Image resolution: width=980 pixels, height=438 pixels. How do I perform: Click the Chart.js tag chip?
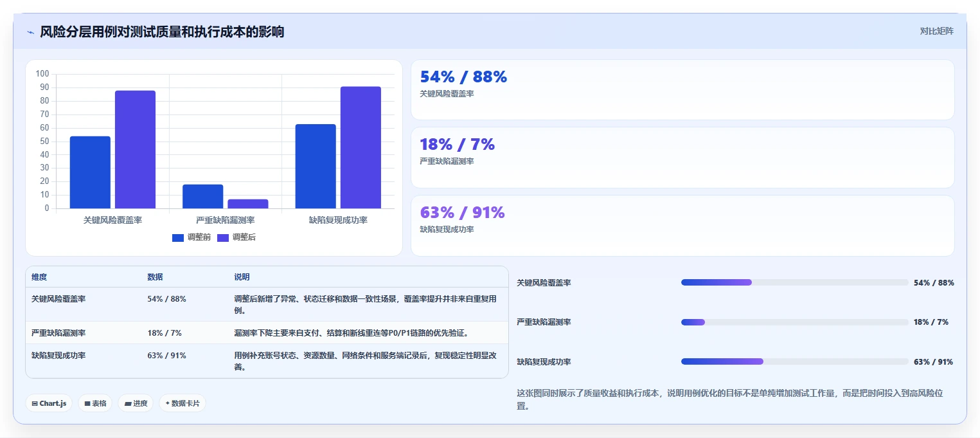(49, 403)
